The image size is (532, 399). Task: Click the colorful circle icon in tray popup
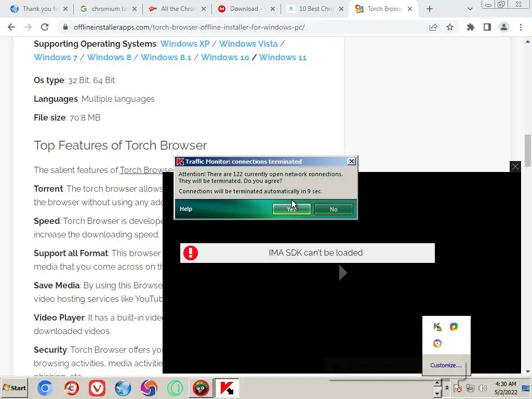454,327
